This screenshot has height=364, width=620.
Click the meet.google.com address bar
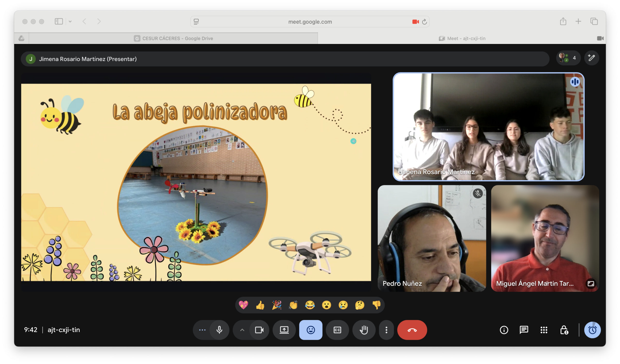coord(310,22)
